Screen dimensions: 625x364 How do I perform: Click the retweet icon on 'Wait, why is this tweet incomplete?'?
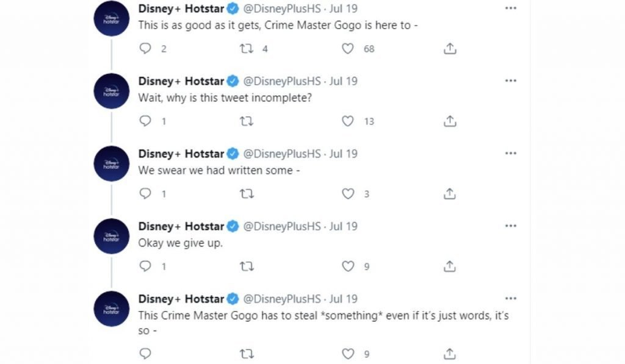(247, 121)
